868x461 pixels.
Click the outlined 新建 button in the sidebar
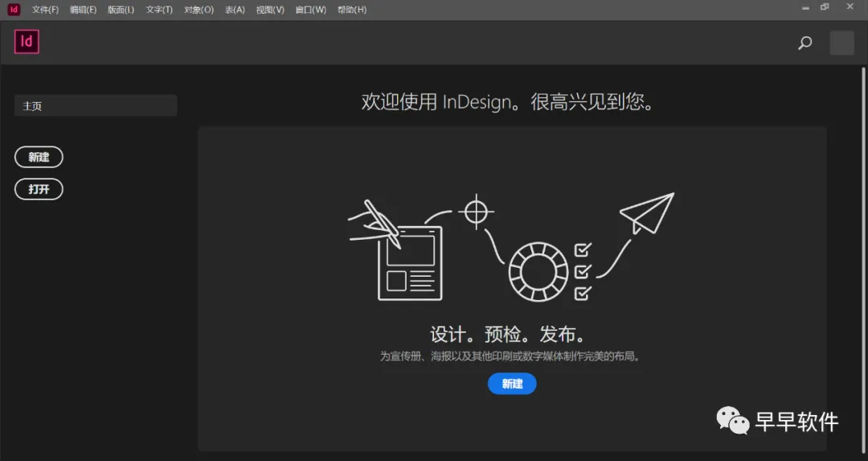(39, 157)
